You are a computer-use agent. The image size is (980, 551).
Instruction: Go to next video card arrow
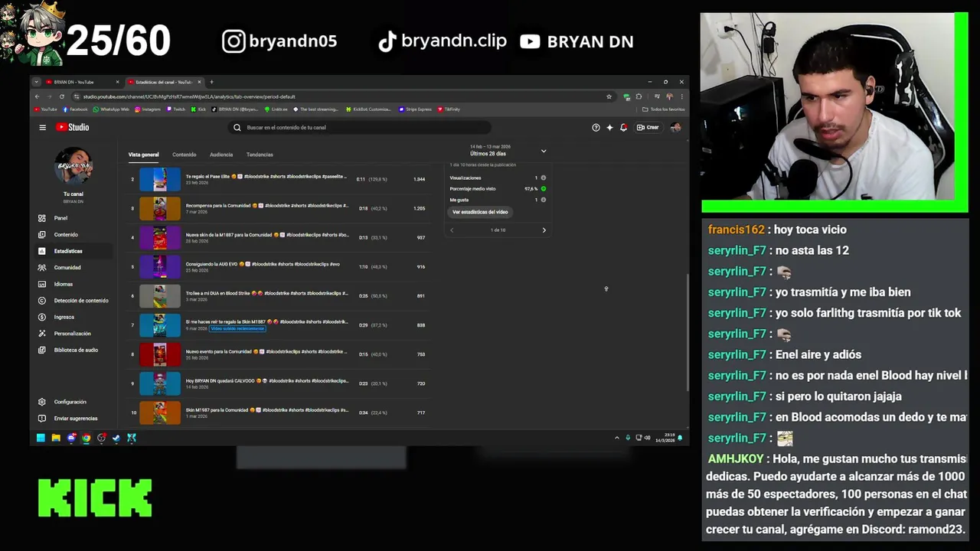click(544, 230)
